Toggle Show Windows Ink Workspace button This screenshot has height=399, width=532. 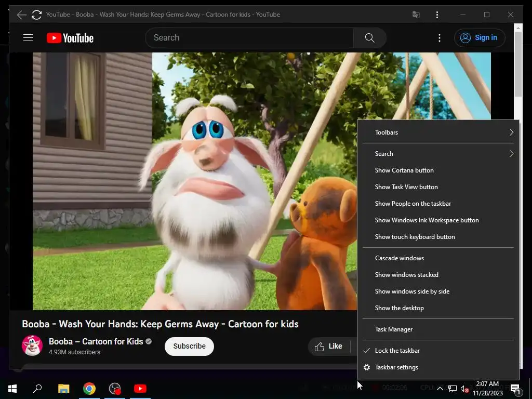[438, 220]
